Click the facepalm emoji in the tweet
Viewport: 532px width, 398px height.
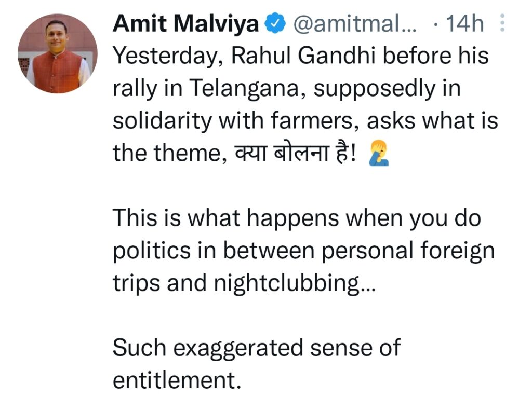[x=379, y=154]
